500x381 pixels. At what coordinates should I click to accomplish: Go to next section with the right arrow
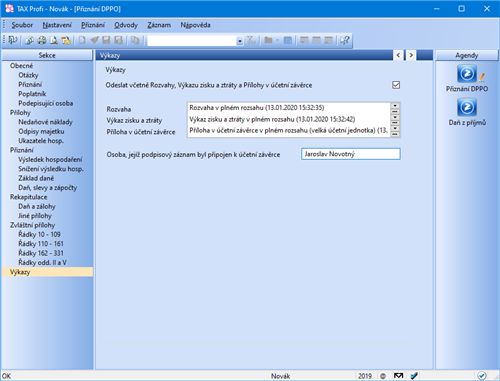pyautogui.click(x=411, y=55)
